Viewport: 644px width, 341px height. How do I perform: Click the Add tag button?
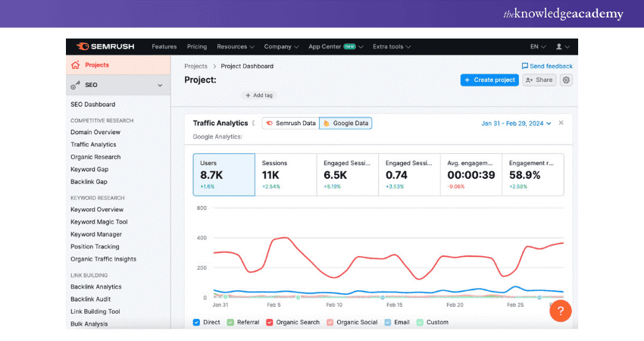pyautogui.click(x=259, y=95)
